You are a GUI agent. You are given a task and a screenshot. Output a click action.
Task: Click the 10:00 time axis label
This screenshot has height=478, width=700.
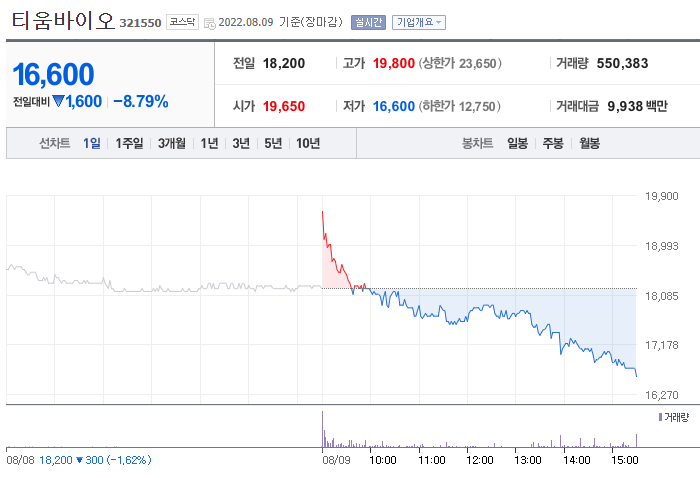point(383,460)
